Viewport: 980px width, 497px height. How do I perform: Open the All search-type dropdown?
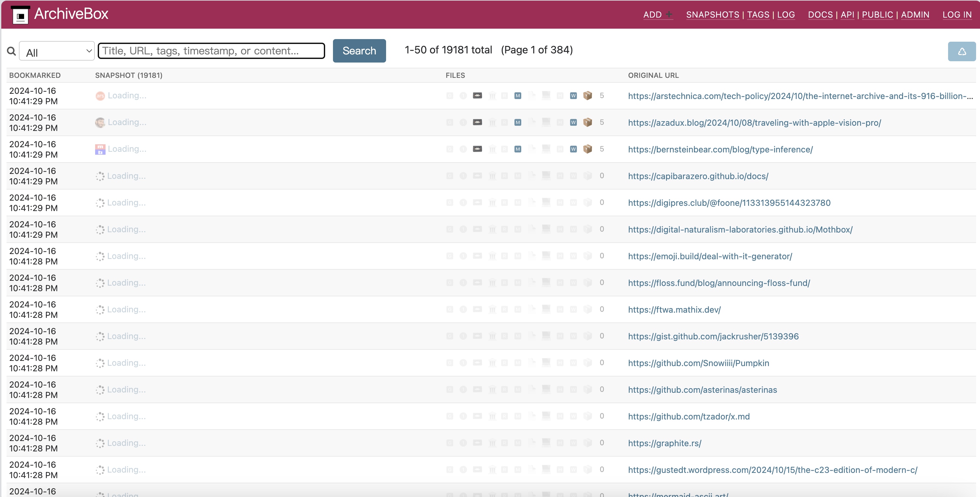tap(57, 51)
